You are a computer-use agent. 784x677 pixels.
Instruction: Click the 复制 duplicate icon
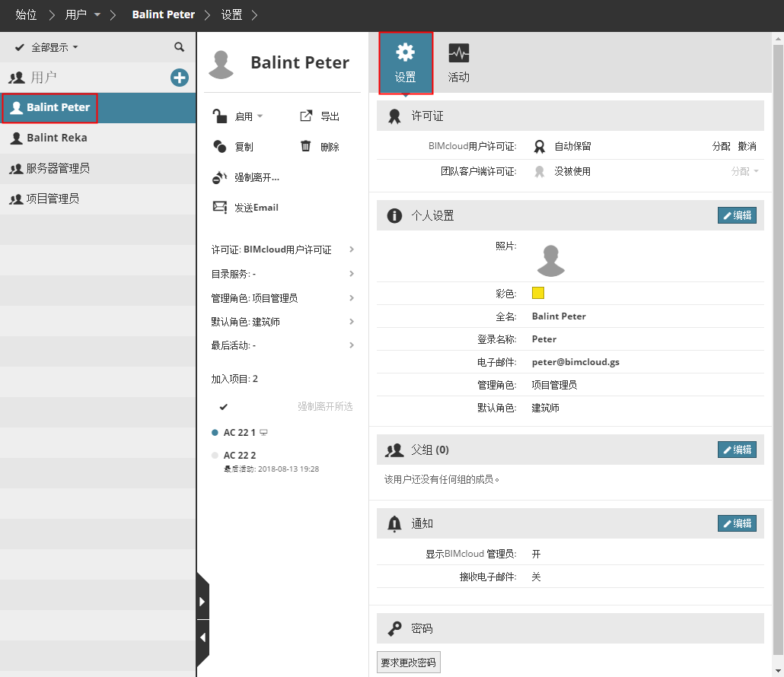click(x=219, y=146)
